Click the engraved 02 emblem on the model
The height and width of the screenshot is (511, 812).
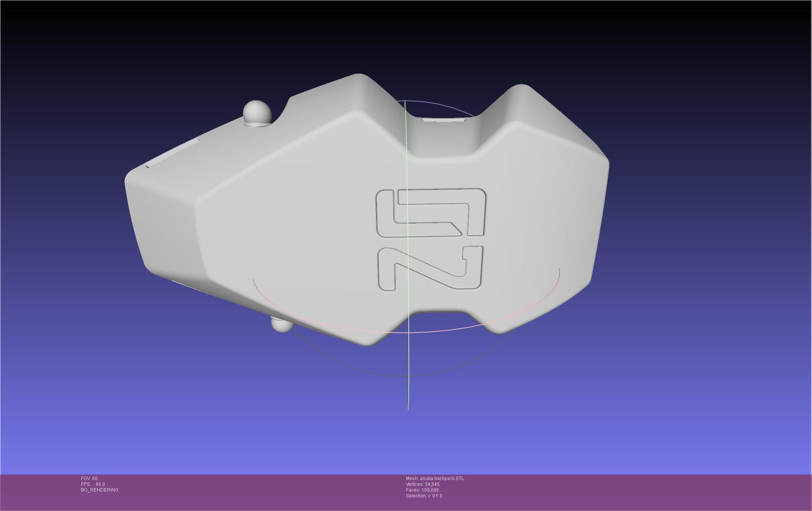pos(431,240)
